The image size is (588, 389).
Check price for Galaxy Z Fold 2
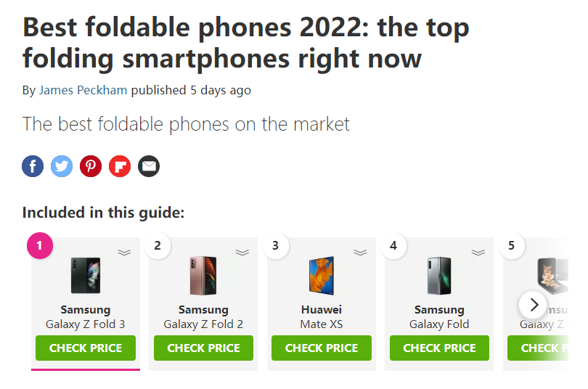tap(203, 348)
